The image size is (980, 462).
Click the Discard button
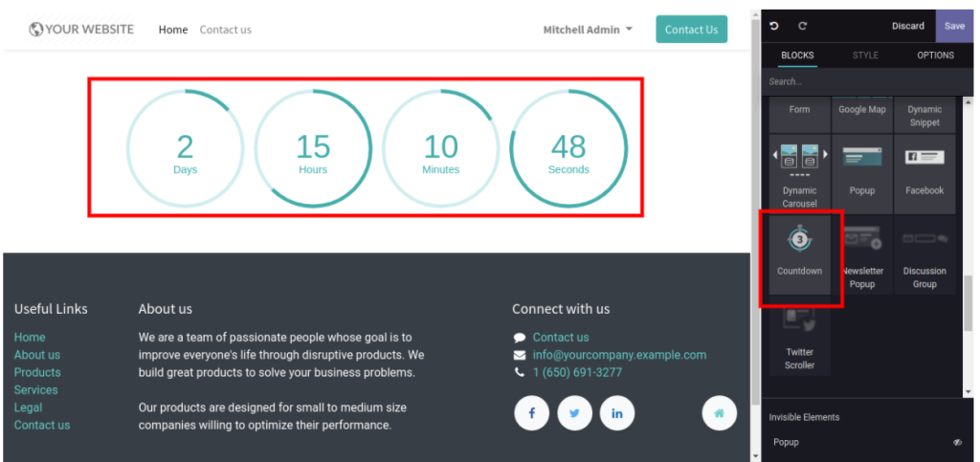[908, 26]
